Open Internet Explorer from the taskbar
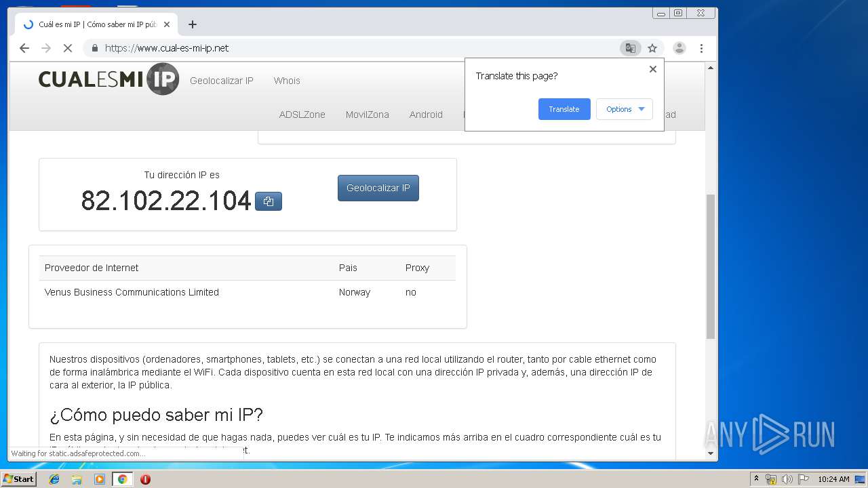Screen dimensions: 868x488 coord(54,479)
